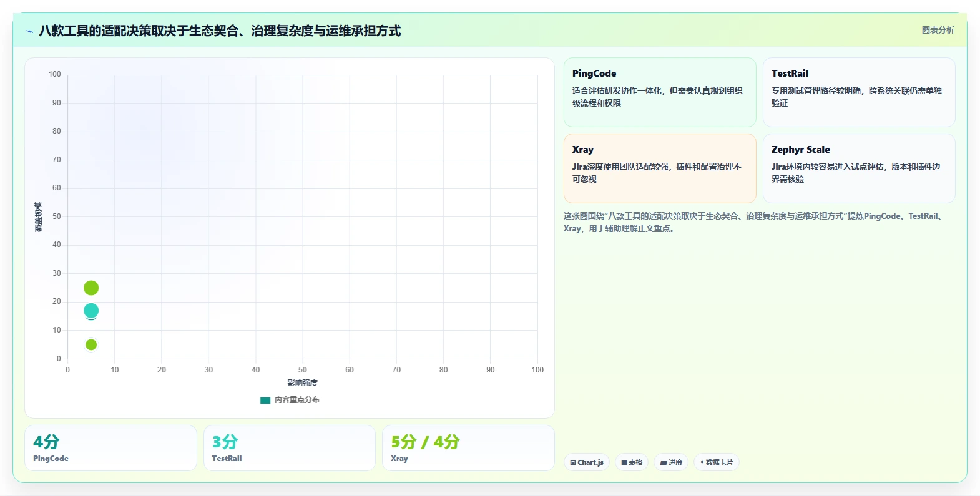This screenshot has width=980, height=496.
Task: Open the TestRail summary card
Action: pos(859,92)
